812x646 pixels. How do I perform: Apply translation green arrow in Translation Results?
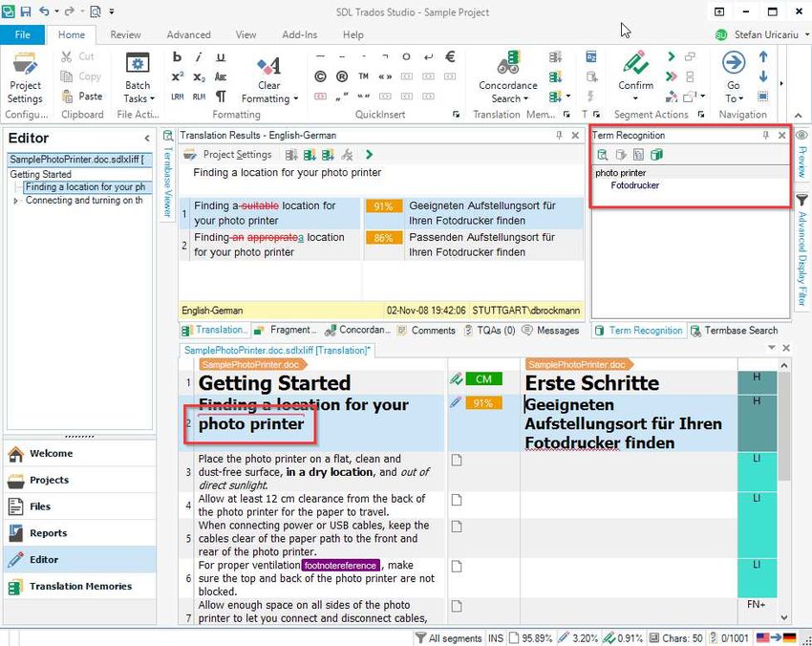point(369,155)
